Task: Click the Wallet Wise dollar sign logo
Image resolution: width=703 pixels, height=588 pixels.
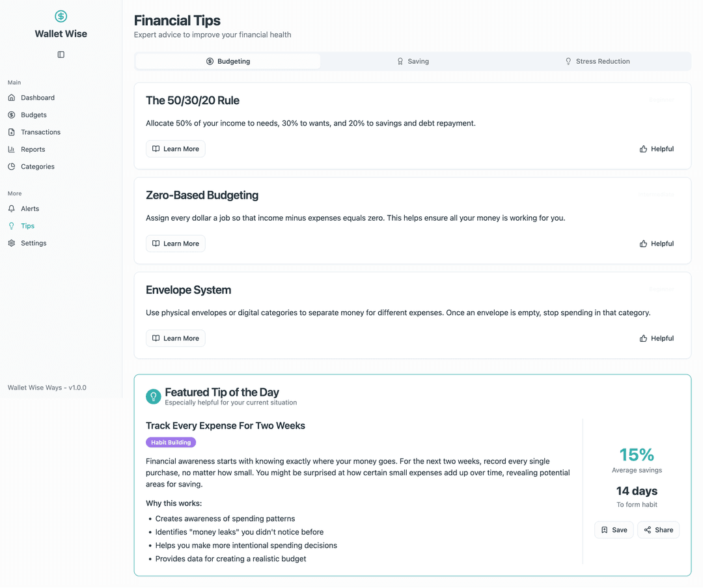Action: [61, 16]
